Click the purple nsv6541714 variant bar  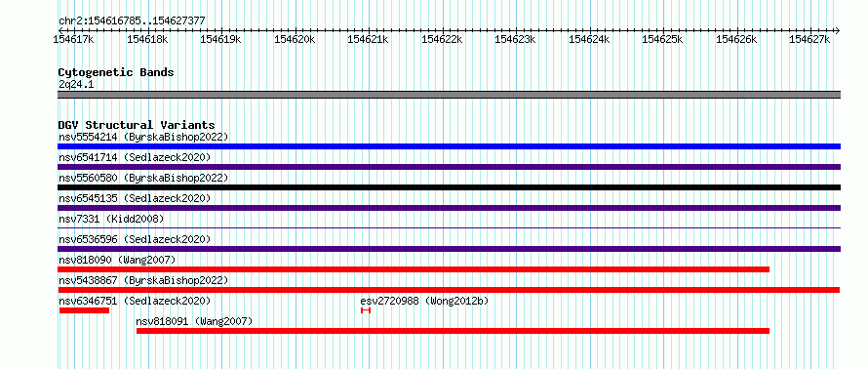pyautogui.click(x=449, y=167)
